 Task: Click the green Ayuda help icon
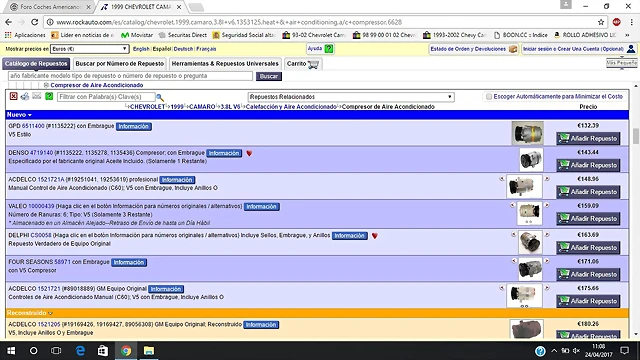tap(329, 49)
